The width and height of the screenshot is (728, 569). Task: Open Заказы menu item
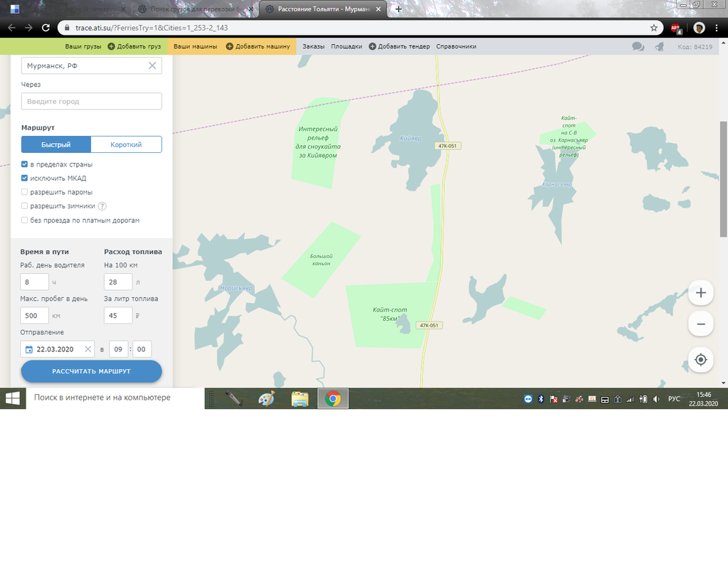click(313, 46)
